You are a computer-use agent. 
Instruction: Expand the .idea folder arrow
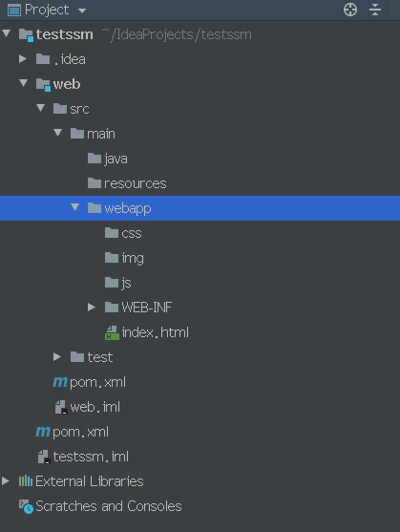coord(23,59)
